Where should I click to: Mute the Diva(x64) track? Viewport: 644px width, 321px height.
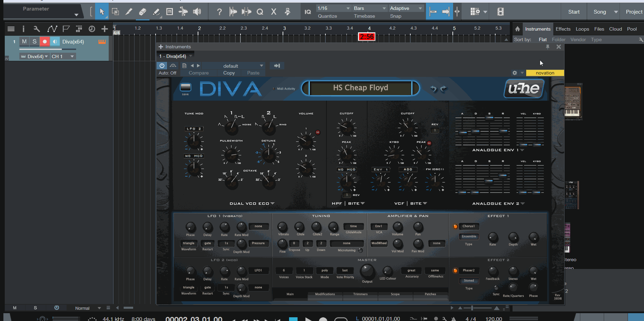pos(24,41)
